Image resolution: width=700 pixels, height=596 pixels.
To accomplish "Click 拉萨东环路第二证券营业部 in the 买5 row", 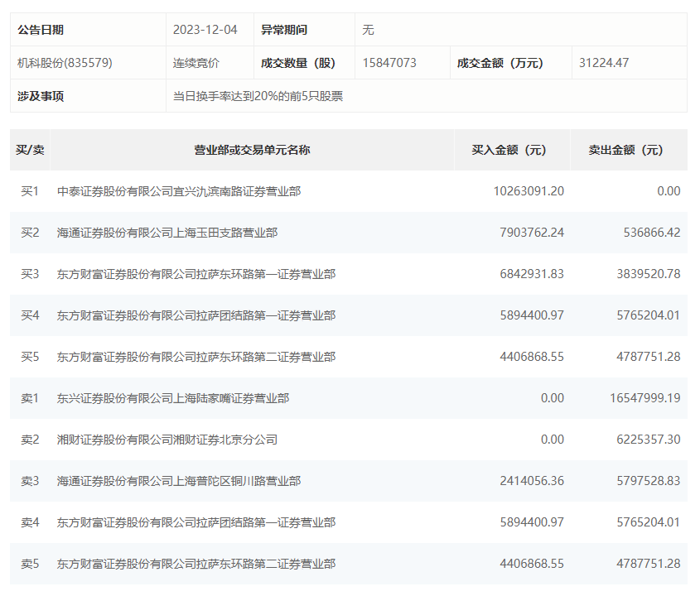I will pyautogui.click(x=196, y=357).
